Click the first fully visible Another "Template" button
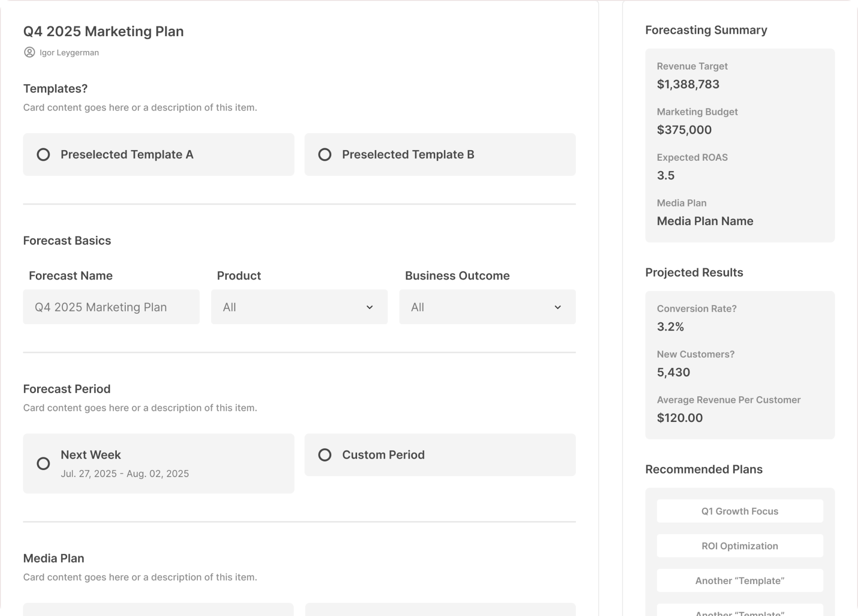 (x=739, y=581)
